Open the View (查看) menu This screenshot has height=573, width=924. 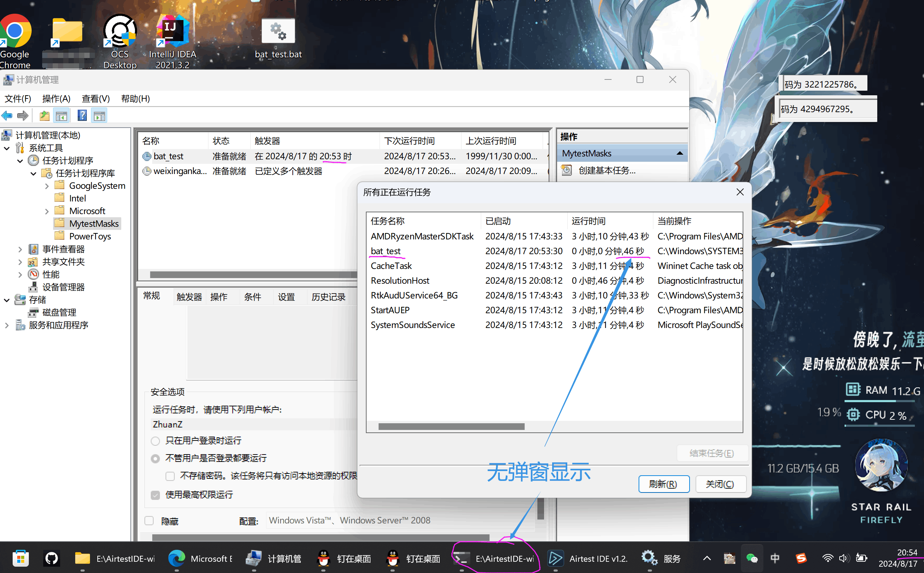pos(96,98)
